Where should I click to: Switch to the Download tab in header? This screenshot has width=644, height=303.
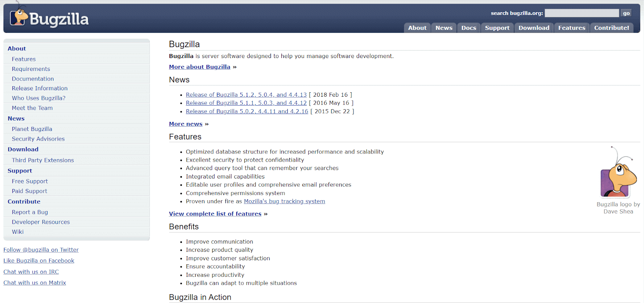[533, 28]
